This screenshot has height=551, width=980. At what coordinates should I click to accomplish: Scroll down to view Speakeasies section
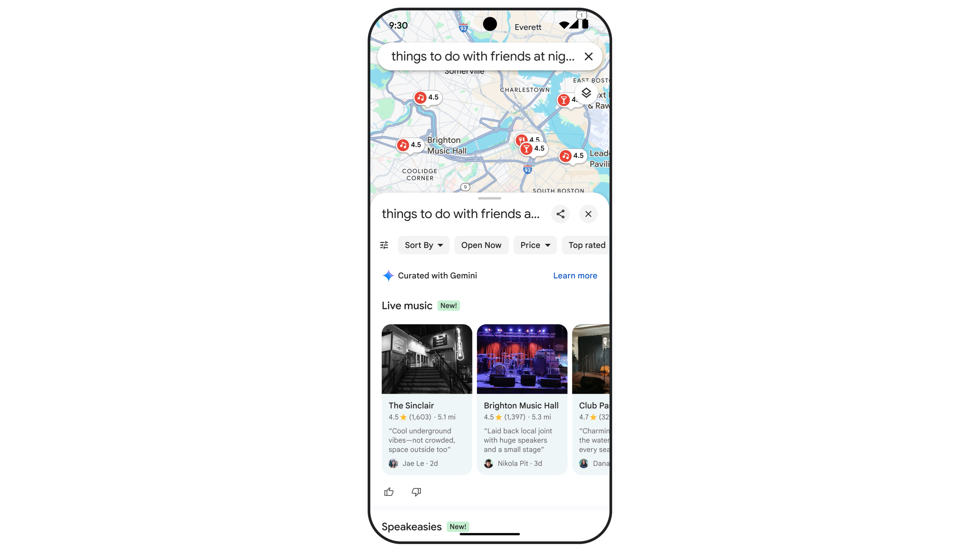click(411, 526)
